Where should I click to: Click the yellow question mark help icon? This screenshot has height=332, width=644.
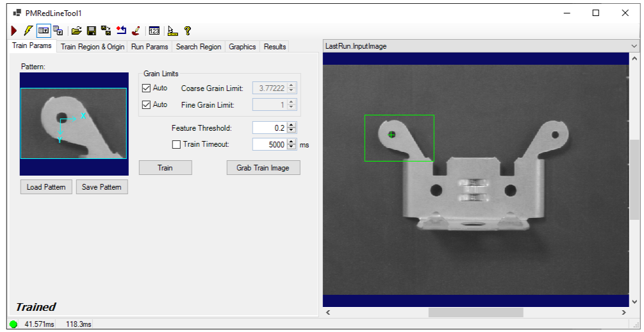(x=188, y=30)
